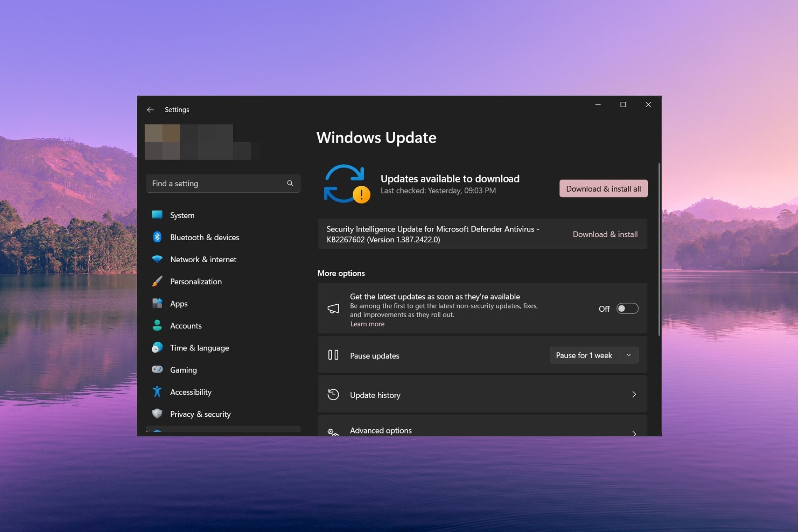The image size is (798, 532).
Task: Open Privacy & security category
Action: pos(223,414)
